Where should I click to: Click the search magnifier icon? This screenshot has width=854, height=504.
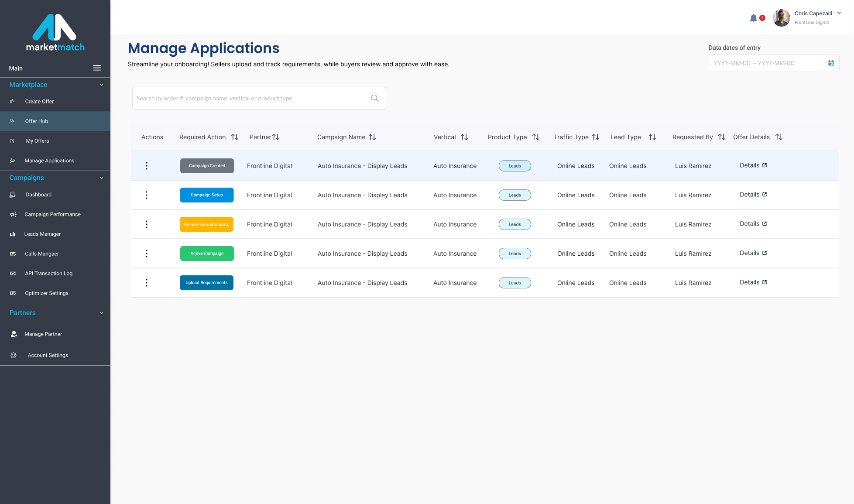[x=374, y=98]
